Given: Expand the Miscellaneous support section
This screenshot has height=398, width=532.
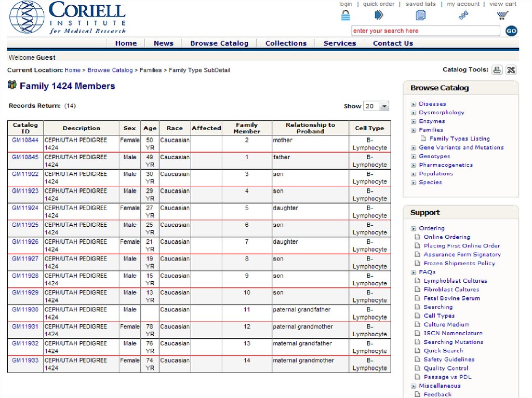Looking at the screenshot, I should pyautogui.click(x=414, y=386).
